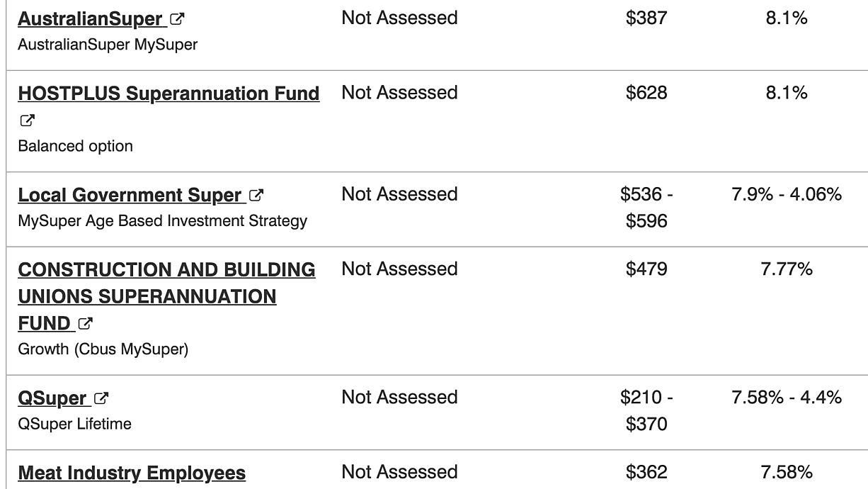Image resolution: width=868 pixels, height=489 pixels.
Task: Click Not Assessed in the HOSTPLUS row
Action: click(399, 93)
